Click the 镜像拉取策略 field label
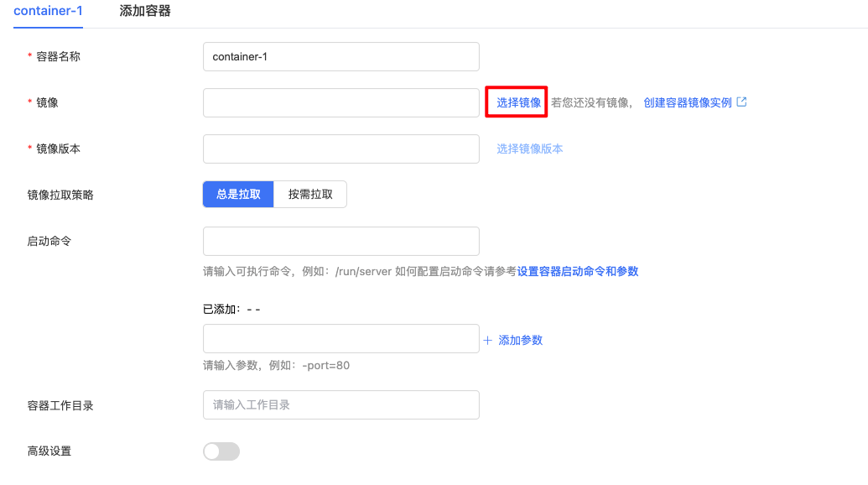The width and height of the screenshot is (868, 485). (x=60, y=195)
